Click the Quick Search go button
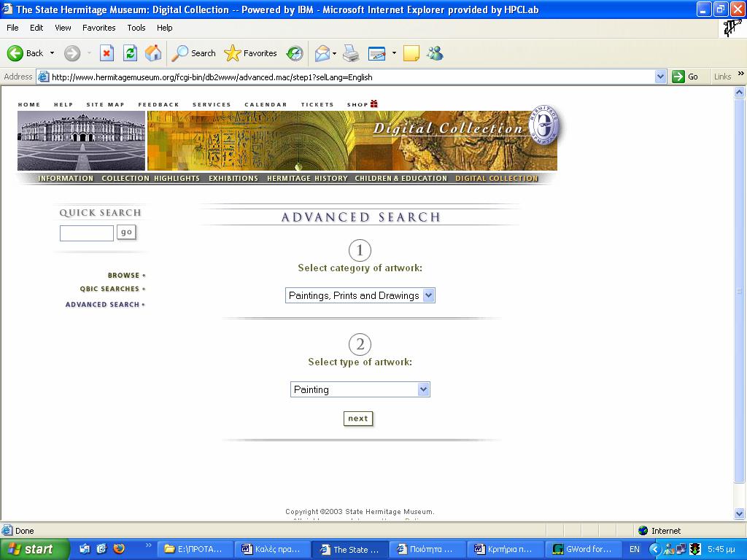 126,233
